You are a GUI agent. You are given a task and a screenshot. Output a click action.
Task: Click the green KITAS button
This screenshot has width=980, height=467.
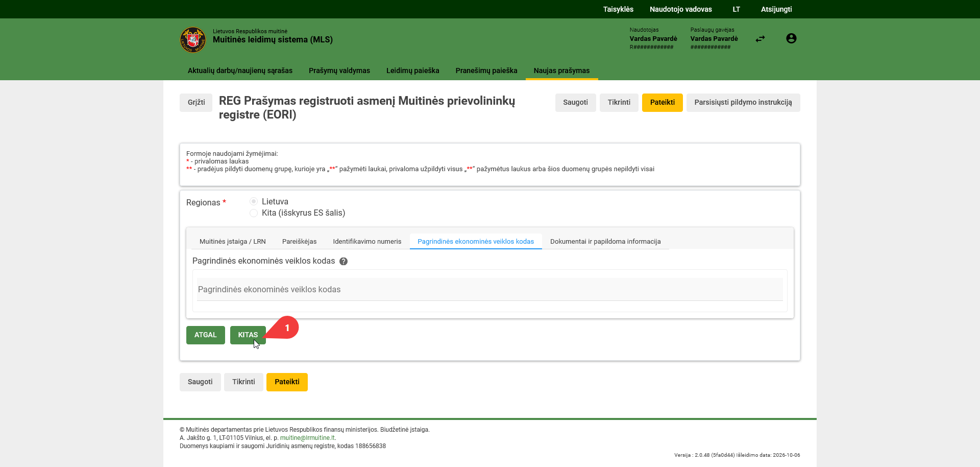point(248,335)
